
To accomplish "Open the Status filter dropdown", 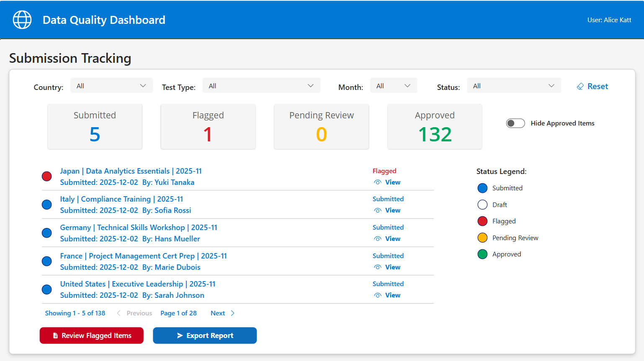I will 514,85.
